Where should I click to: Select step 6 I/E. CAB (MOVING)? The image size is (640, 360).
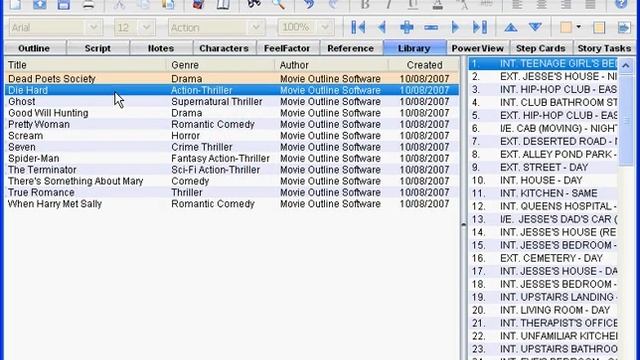543,128
